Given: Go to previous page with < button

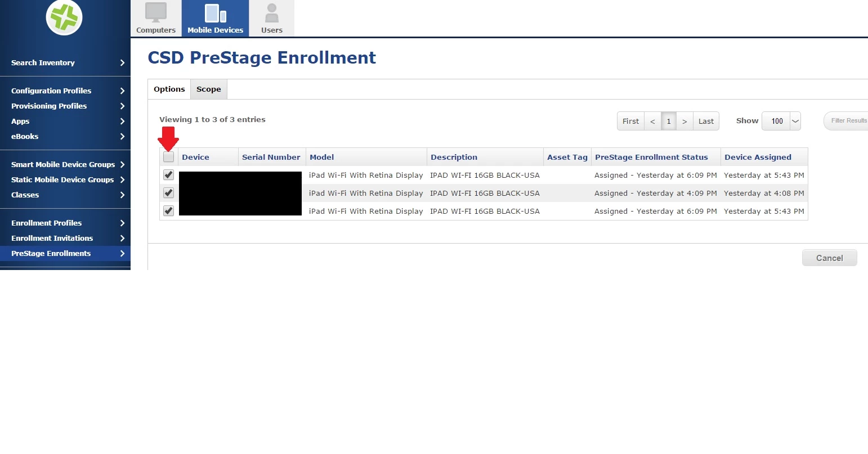Looking at the screenshot, I should (652, 121).
